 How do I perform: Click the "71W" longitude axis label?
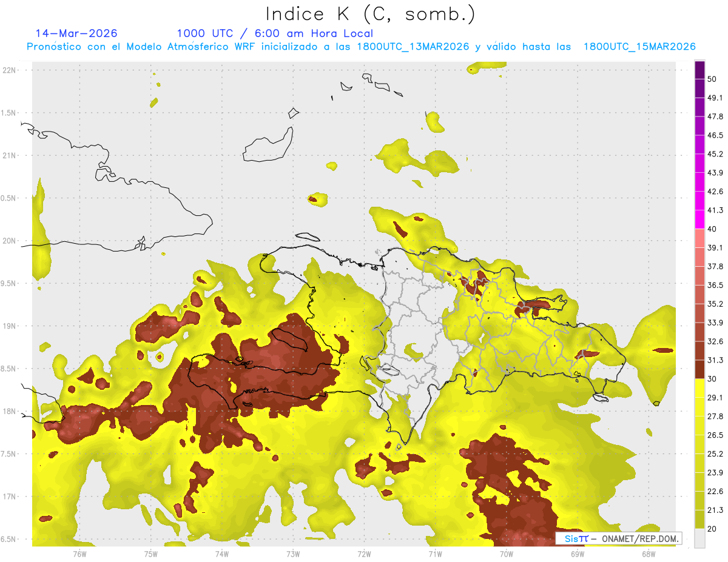(x=435, y=554)
